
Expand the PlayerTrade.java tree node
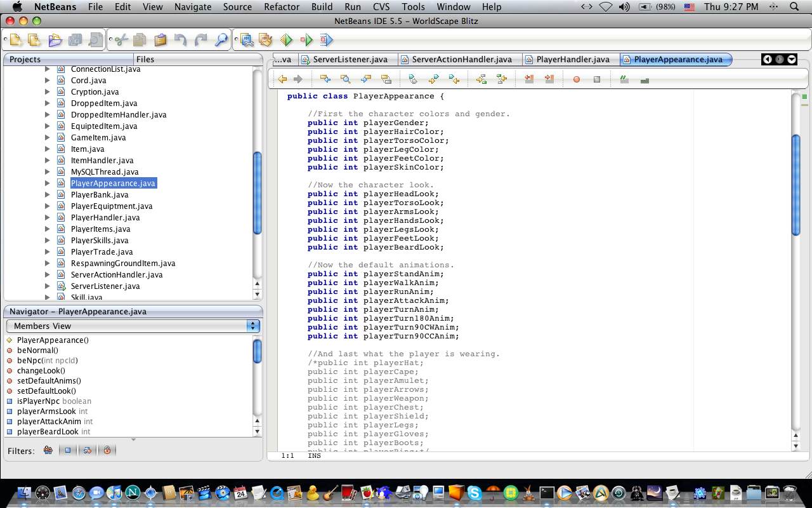click(x=47, y=251)
